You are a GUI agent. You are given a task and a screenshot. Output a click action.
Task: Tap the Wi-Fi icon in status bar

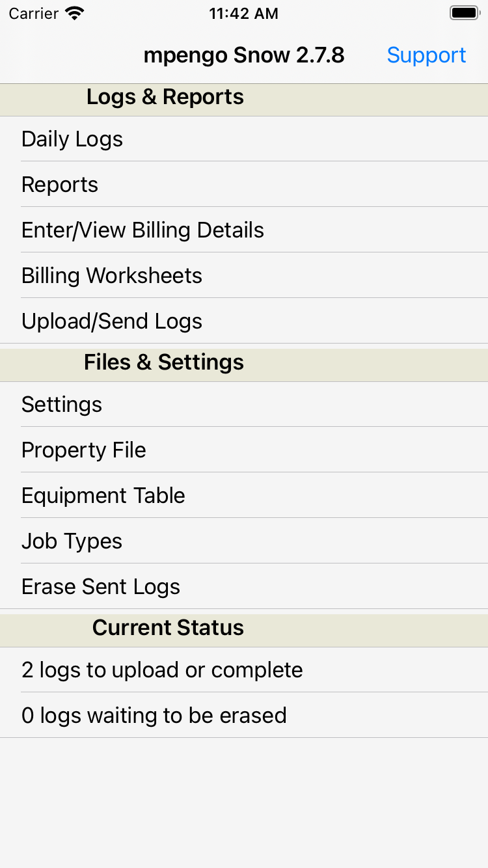(x=75, y=13)
